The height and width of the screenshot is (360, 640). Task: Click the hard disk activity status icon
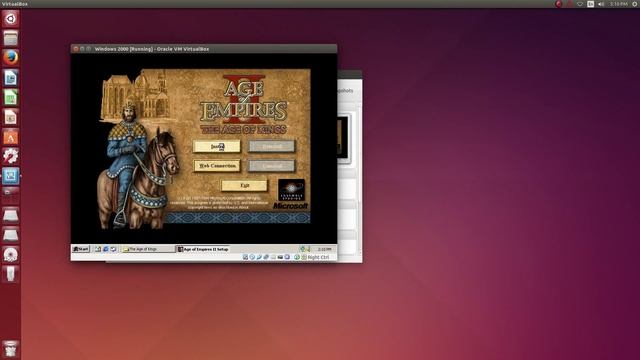[x=245, y=257]
